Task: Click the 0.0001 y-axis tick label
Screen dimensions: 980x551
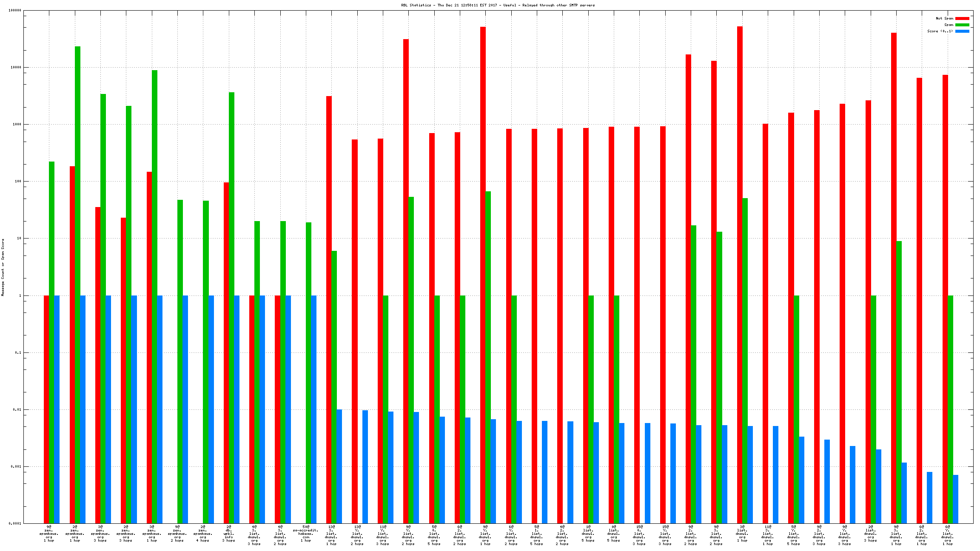Action: pos(16,524)
